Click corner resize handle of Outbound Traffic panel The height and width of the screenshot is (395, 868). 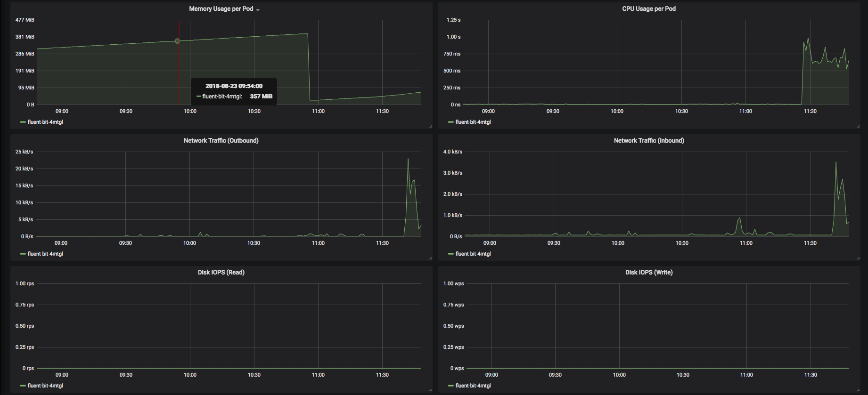point(430,258)
